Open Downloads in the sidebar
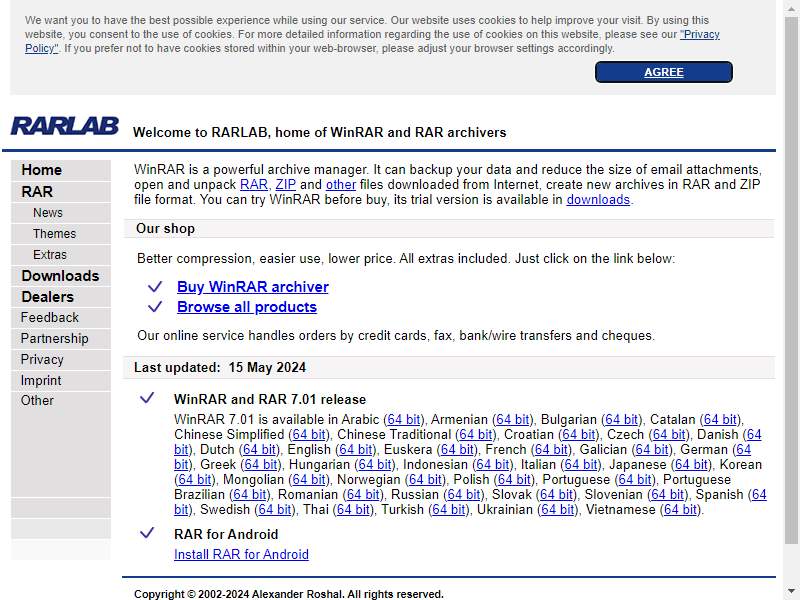 coord(60,276)
